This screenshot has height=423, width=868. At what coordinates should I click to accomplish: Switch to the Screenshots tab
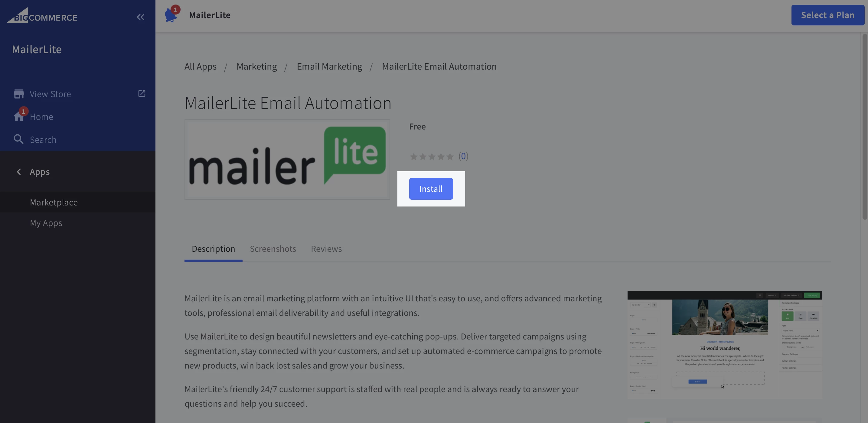pyautogui.click(x=273, y=249)
